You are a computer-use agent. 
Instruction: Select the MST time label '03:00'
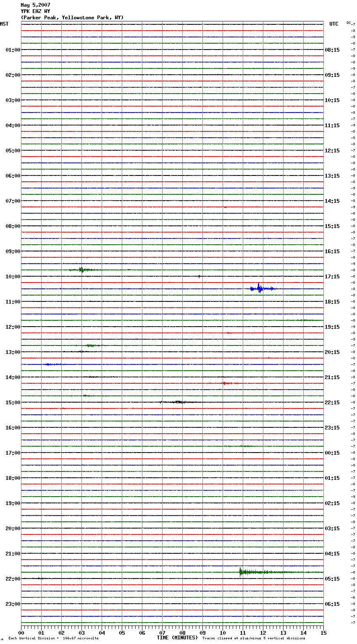pyautogui.click(x=13, y=100)
